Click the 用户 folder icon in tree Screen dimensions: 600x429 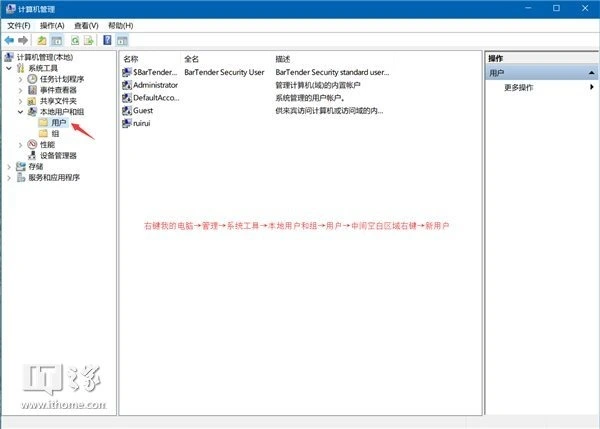click(43, 122)
